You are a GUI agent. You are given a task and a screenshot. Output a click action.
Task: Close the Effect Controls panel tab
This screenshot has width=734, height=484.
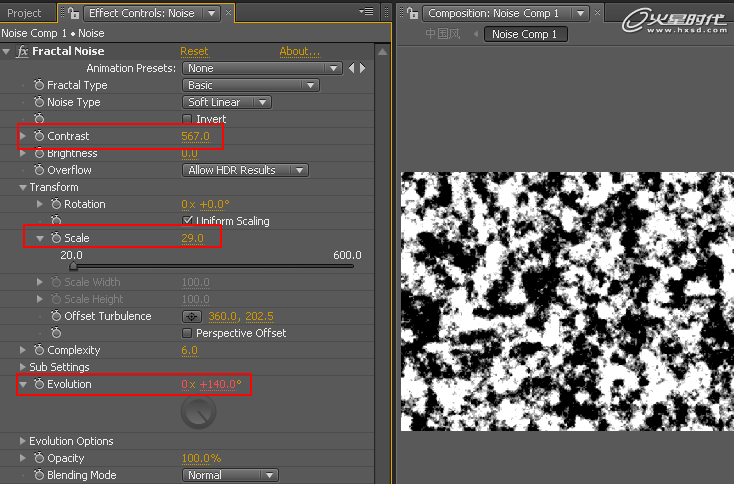click(228, 13)
